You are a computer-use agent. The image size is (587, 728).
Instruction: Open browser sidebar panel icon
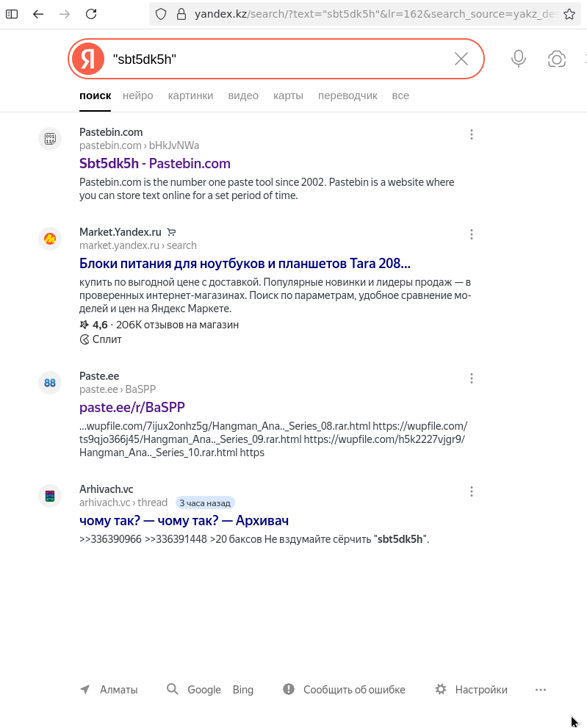tap(12, 14)
